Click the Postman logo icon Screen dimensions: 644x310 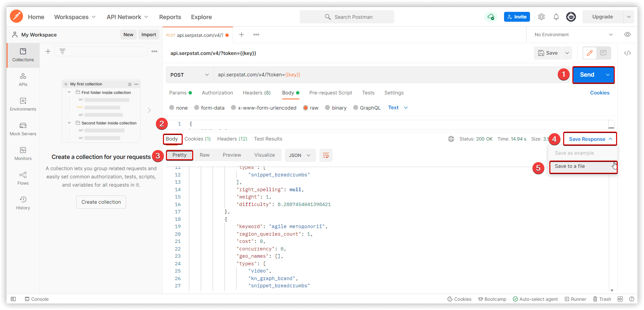pos(16,16)
